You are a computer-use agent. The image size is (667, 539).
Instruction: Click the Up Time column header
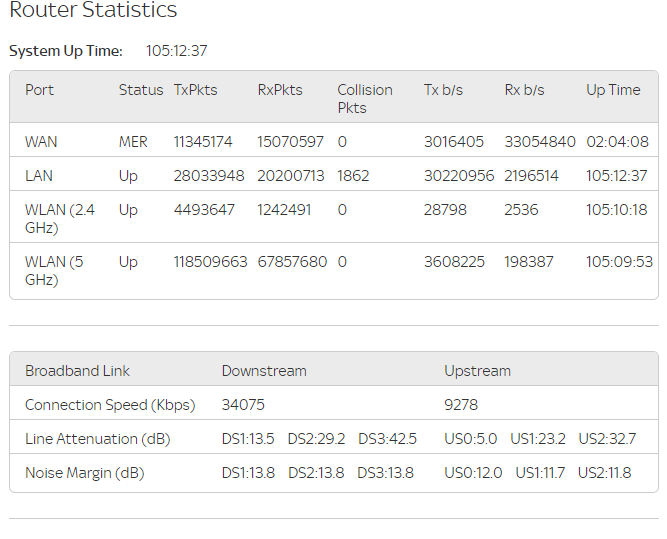click(613, 90)
